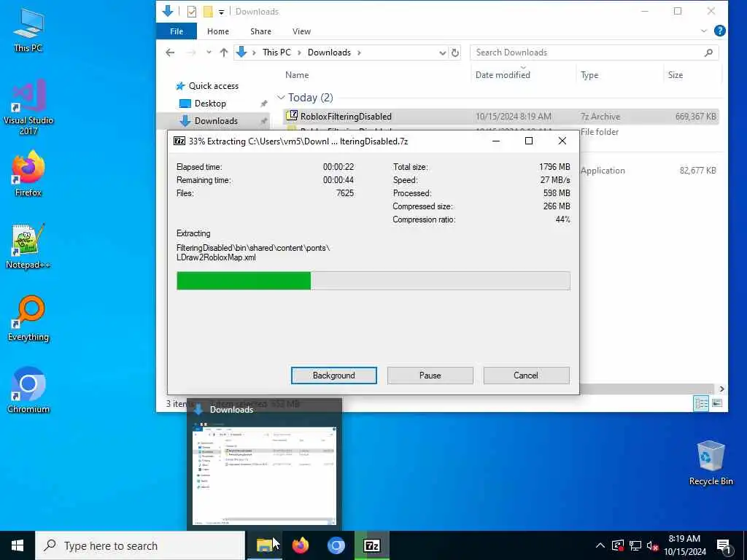The image size is (747, 560).
Task: Sort by the Type column
Action: [589, 75]
